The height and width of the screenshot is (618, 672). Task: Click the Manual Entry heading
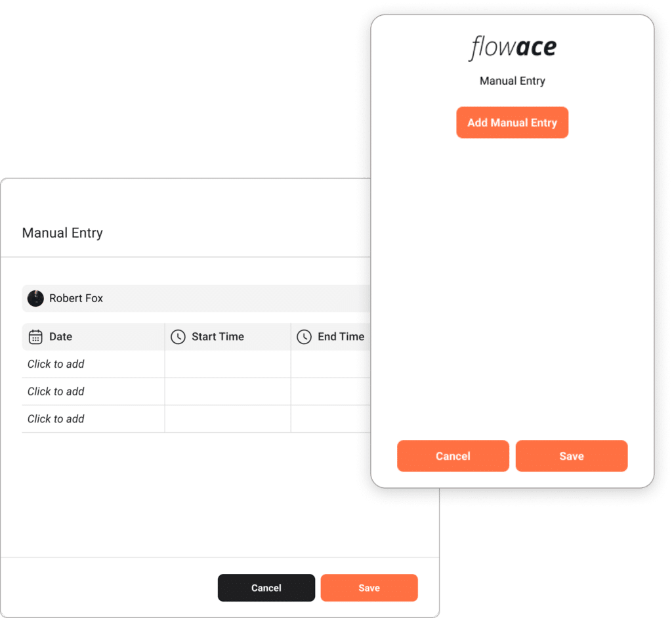coord(62,232)
